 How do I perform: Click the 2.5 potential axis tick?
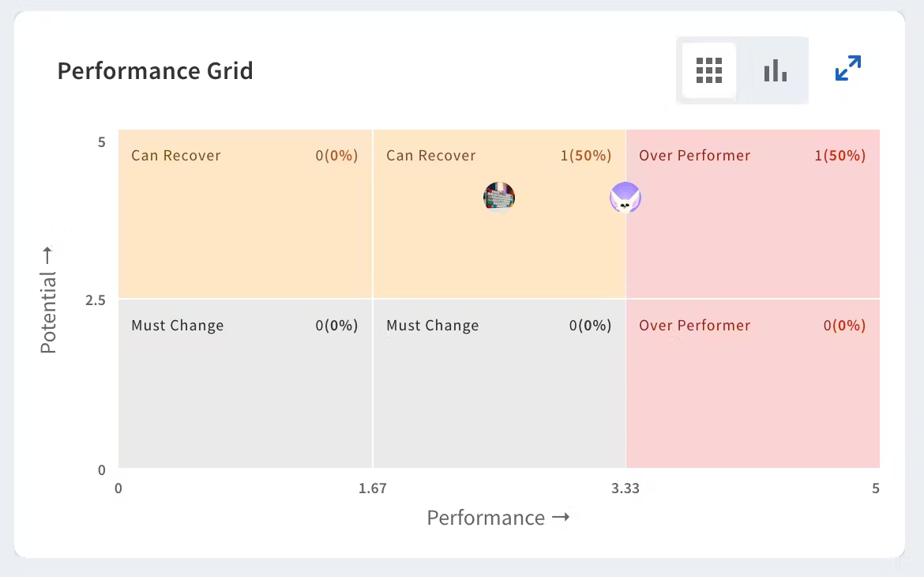[96, 300]
